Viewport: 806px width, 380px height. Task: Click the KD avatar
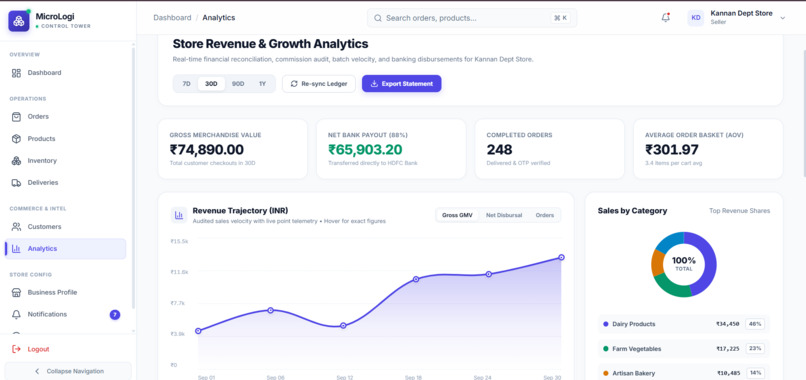pos(696,18)
